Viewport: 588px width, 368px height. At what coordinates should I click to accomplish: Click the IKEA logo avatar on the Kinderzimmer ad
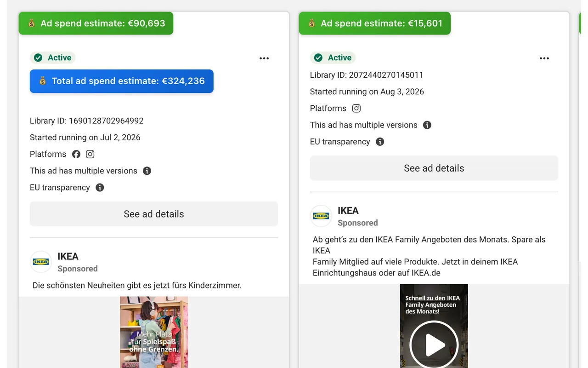tap(41, 262)
